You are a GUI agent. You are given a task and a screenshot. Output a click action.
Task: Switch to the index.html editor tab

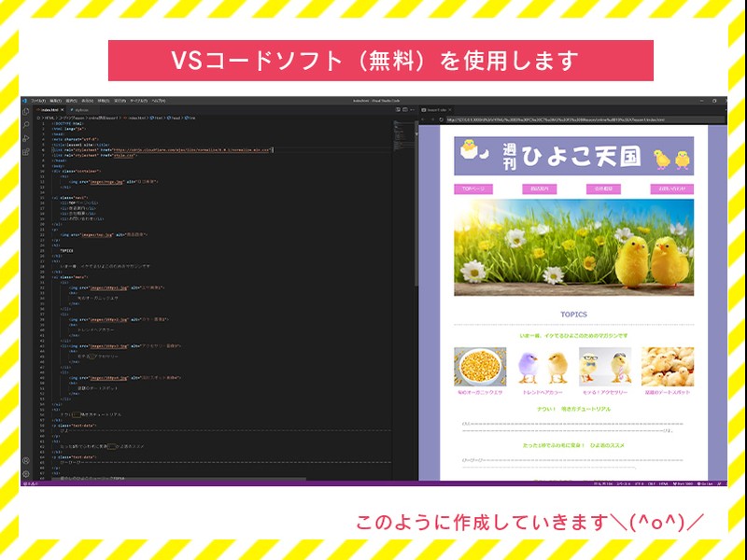point(49,108)
